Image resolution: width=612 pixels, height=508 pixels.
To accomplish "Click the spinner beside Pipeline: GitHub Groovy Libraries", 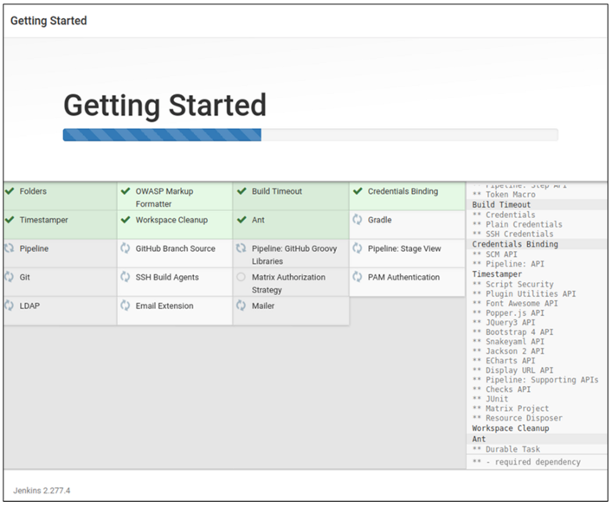I will click(241, 248).
